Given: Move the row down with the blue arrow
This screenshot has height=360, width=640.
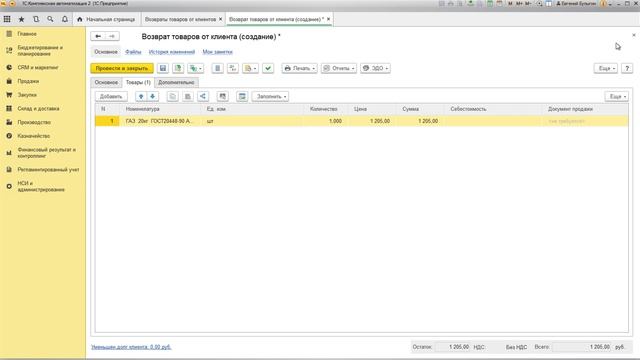Looking at the screenshot, I should pyautogui.click(x=152, y=96).
